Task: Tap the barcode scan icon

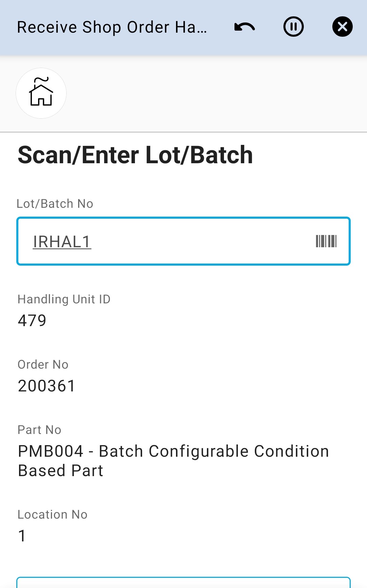Action: click(x=326, y=241)
